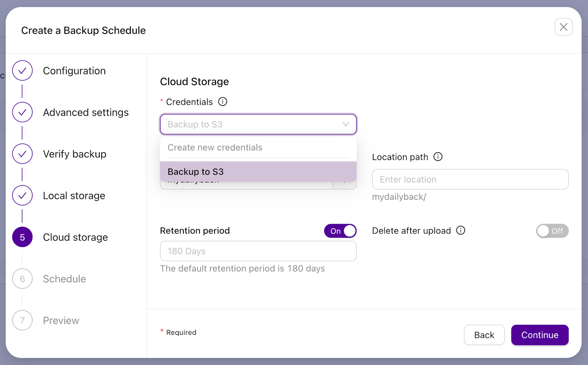
Task: Select Backup to S3 from the list
Action: coord(258,172)
